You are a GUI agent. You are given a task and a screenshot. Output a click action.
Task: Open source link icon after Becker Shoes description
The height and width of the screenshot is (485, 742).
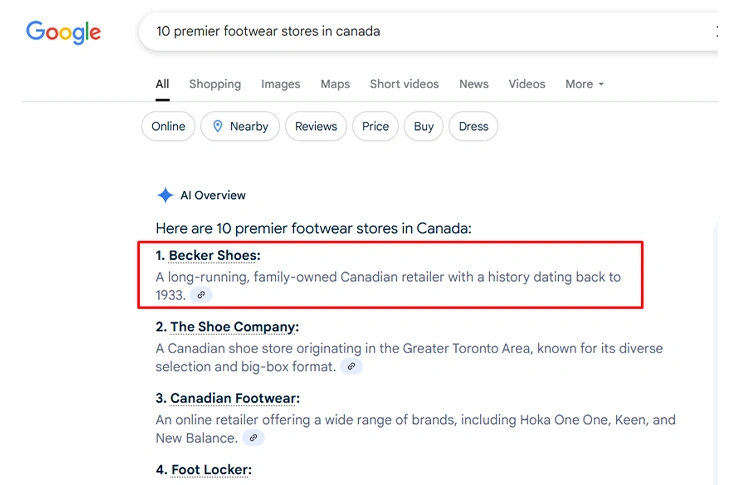point(201,295)
